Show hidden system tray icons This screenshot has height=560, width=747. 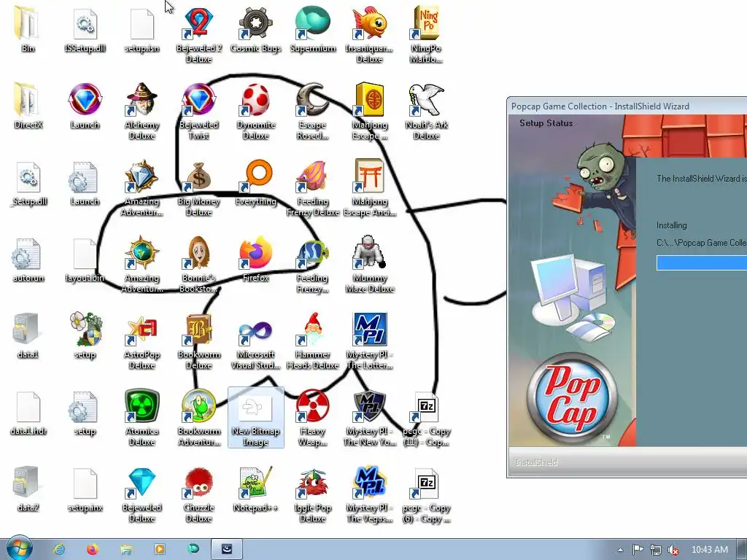click(620, 550)
